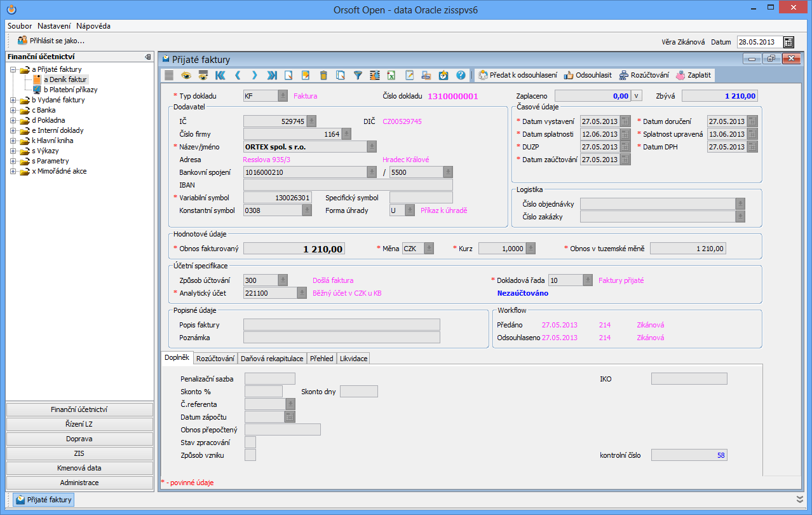Switch to the Rozúčtování tab

pos(215,359)
